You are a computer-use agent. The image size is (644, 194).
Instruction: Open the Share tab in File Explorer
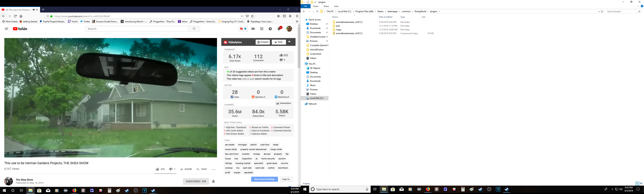(326, 6)
